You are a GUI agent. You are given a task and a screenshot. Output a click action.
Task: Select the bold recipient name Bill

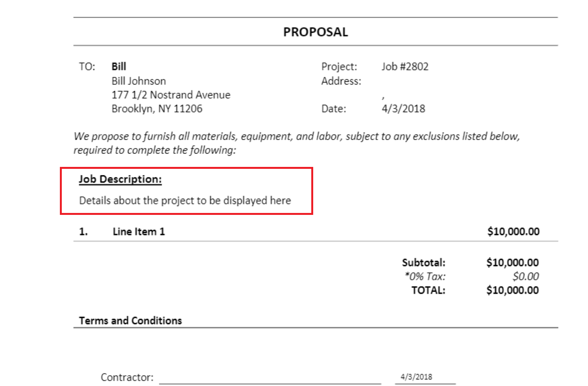point(119,66)
